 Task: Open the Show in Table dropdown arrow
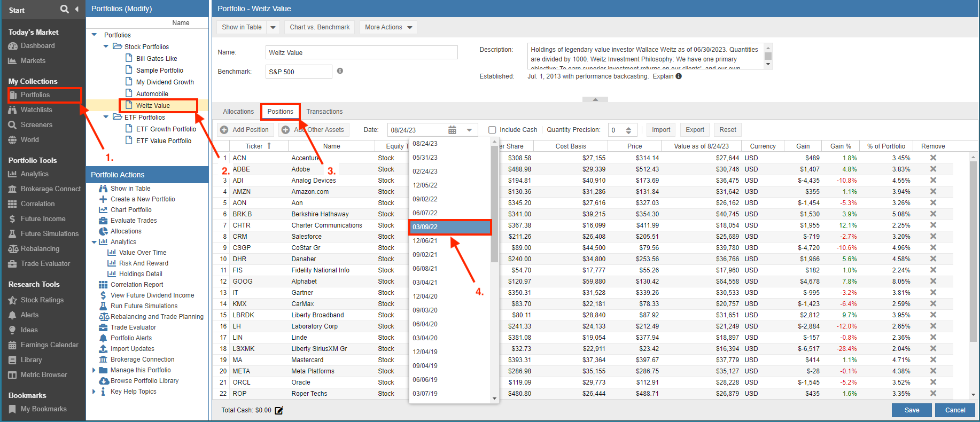pyautogui.click(x=273, y=27)
